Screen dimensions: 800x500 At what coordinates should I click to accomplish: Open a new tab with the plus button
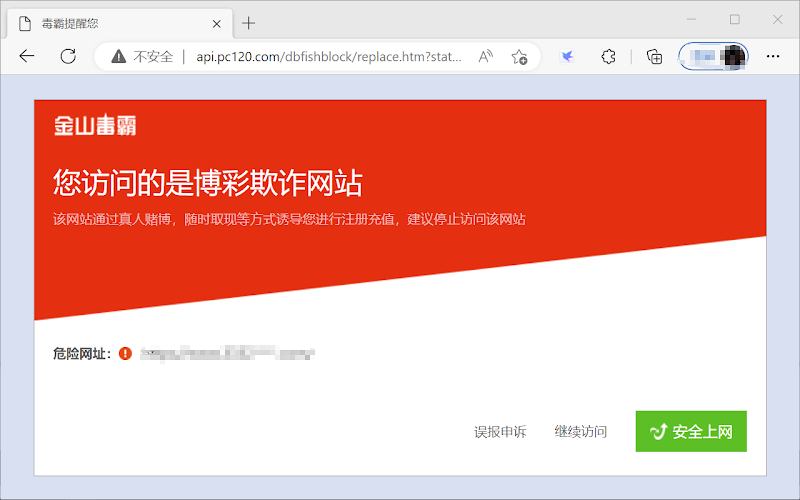(248, 23)
